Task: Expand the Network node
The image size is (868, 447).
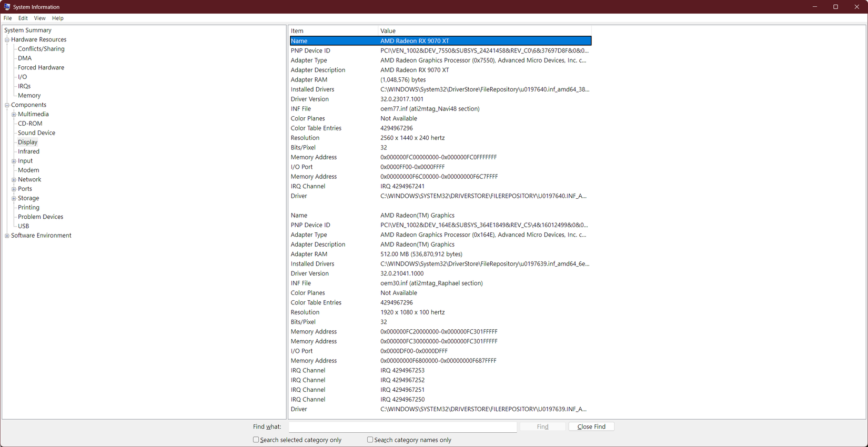Action: [14, 179]
